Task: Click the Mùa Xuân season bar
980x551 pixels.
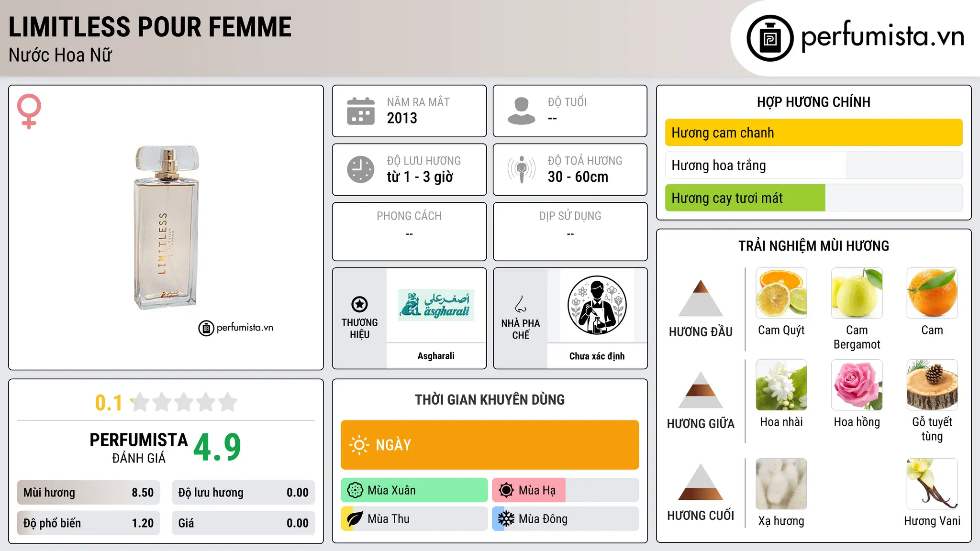Action: [414, 490]
